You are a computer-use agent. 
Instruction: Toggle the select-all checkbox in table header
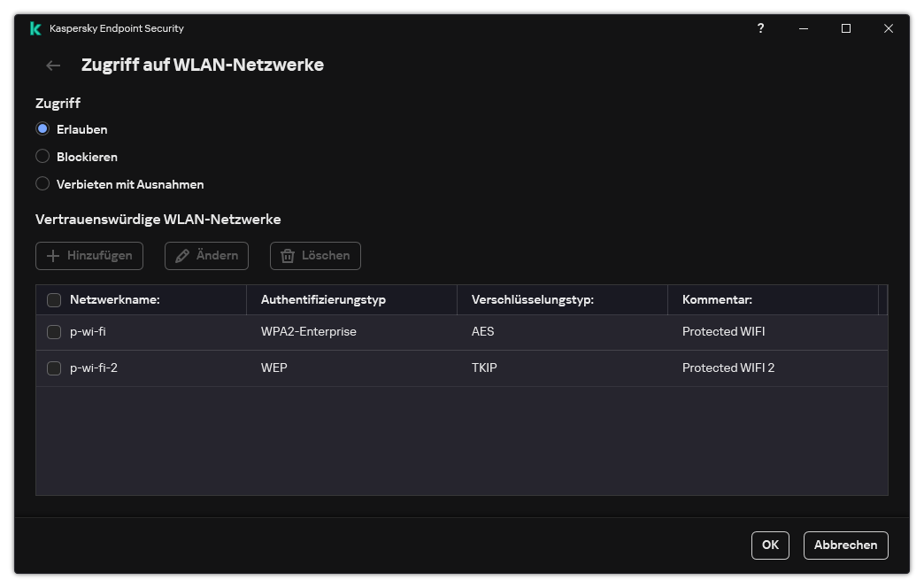pyautogui.click(x=54, y=299)
